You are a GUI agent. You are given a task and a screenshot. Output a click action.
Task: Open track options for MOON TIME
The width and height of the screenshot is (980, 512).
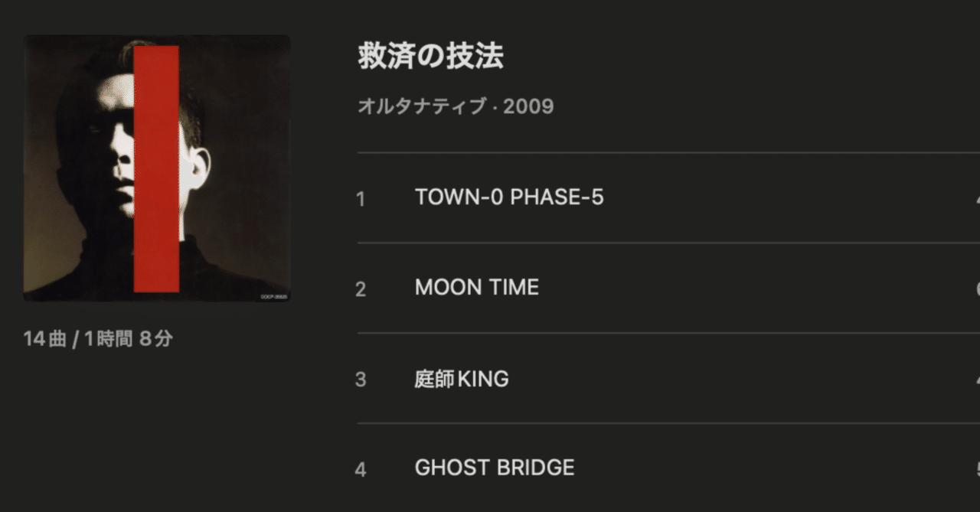click(x=975, y=287)
